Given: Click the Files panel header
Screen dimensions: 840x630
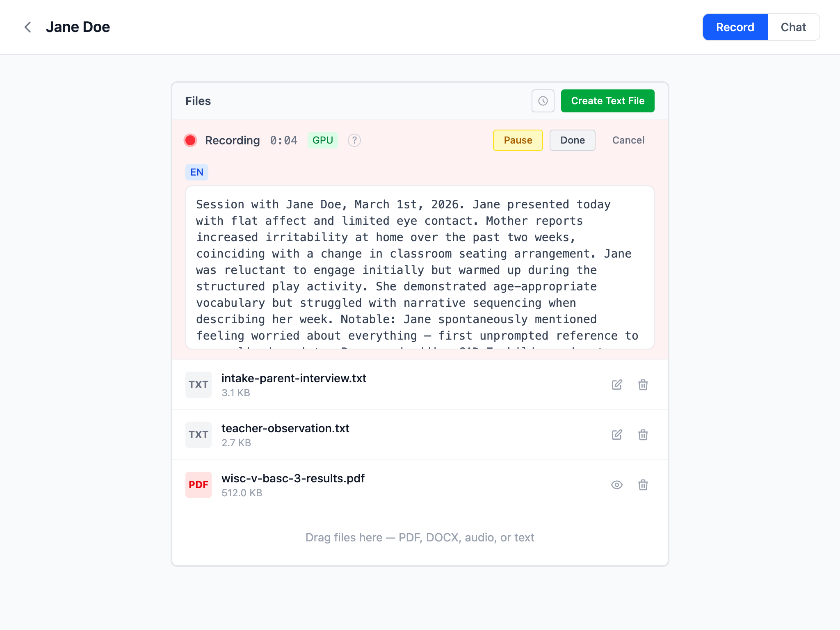Looking at the screenshot, I should click(x=198, y=101).
